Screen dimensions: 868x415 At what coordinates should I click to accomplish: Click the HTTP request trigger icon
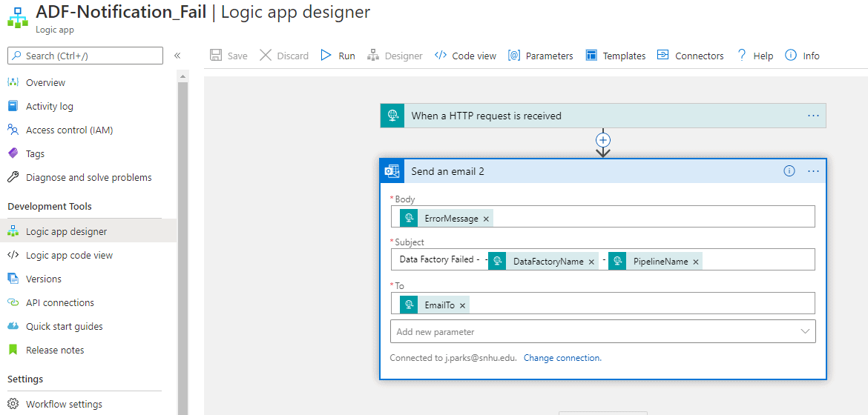(x=392, y=116)
